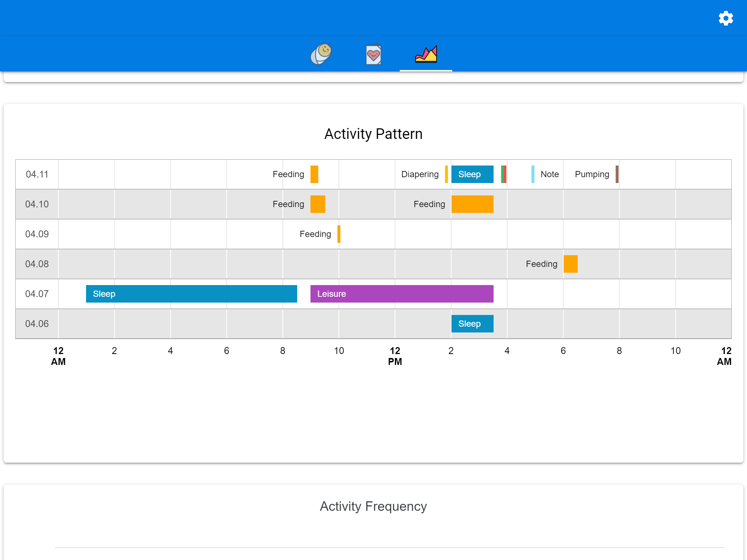The image size is (747, 560).
Task: Click the afternoon Feeding bar on 04.10
Action: pyautogui.click(x=472, y=204)
